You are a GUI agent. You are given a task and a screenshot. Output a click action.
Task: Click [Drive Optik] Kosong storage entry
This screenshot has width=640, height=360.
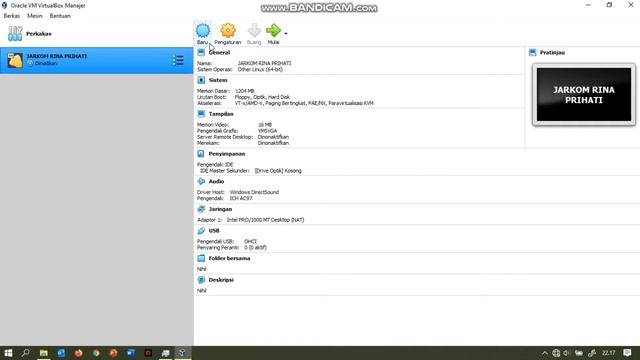(x=278, y=171)
